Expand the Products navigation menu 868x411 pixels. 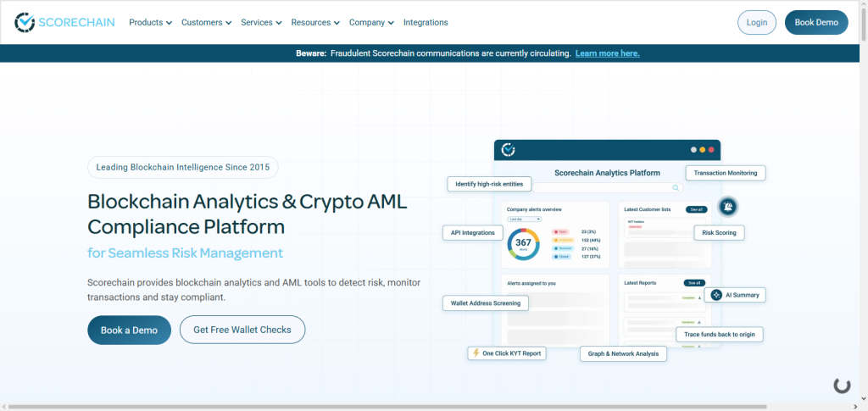(151, 23)
